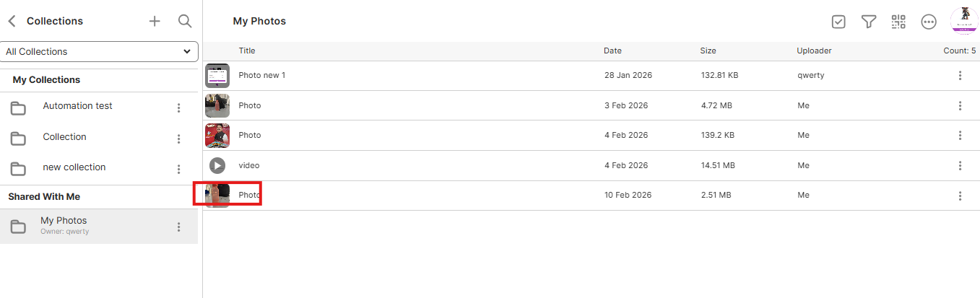Click the user profile avatar

[x=963, y=20]
